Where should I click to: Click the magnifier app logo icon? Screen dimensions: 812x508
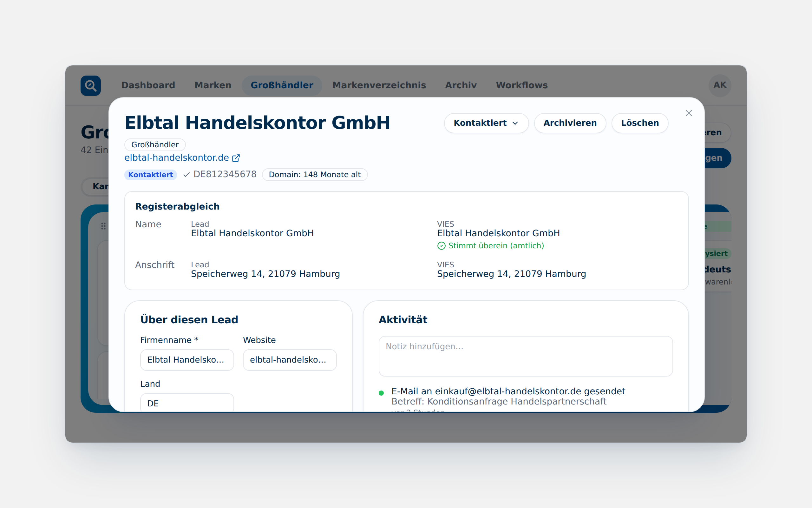[91, 86]
